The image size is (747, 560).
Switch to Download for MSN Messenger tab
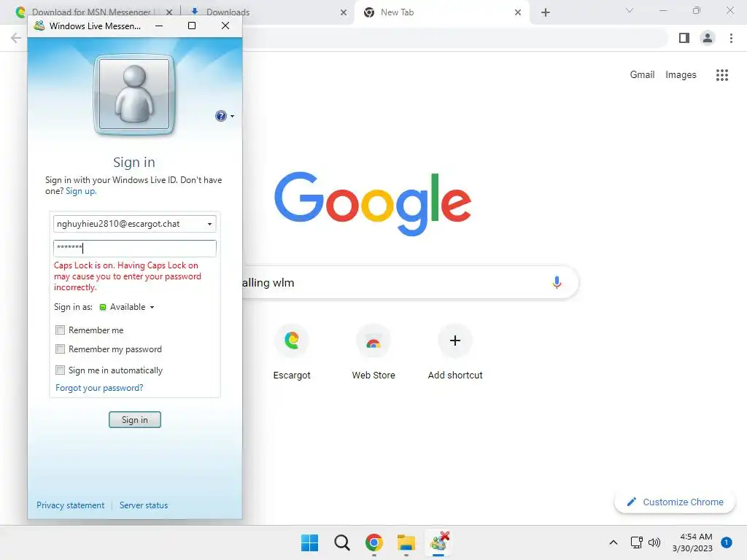pyautogui.click(x=90, y=12)
